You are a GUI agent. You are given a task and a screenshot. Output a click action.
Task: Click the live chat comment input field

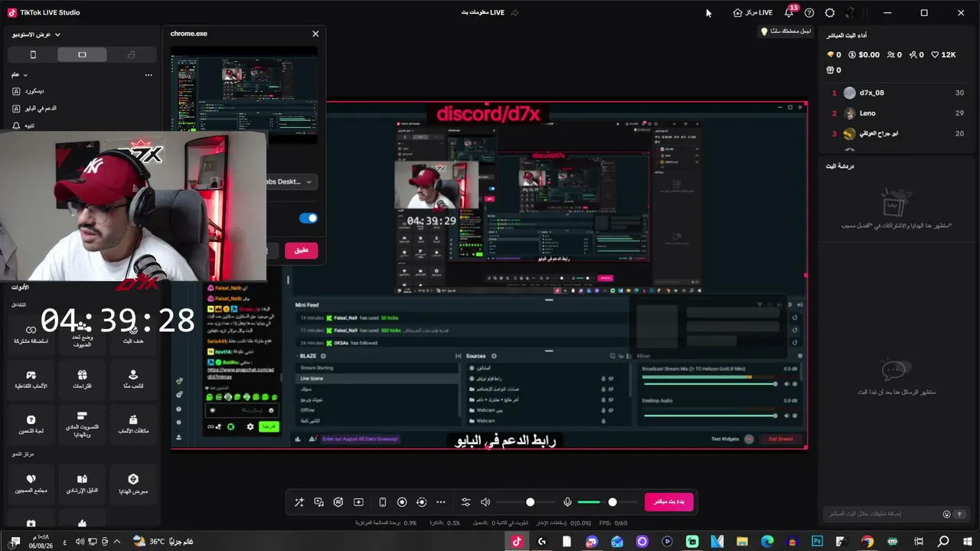pos(883,514)
